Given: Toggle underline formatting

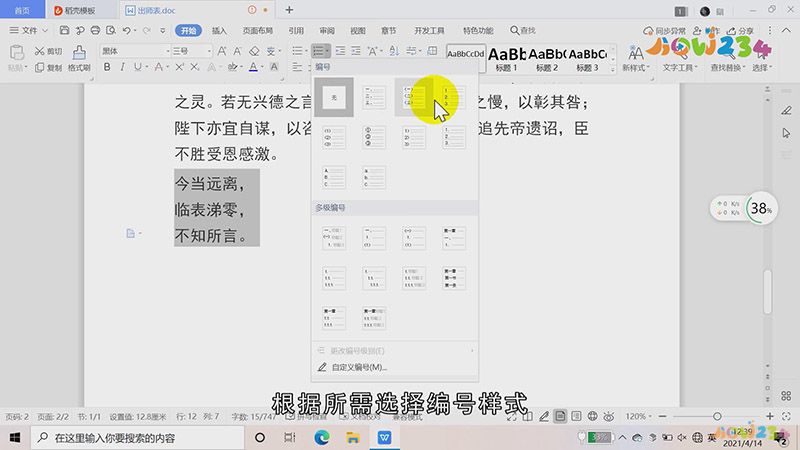Looking at the screenshot, I should (x=137, y=67).
